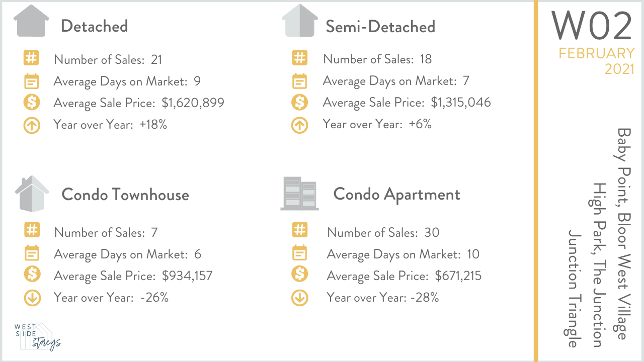644x362 pixels.
Task: Click the W02 week title
Action: pos(592,26)
